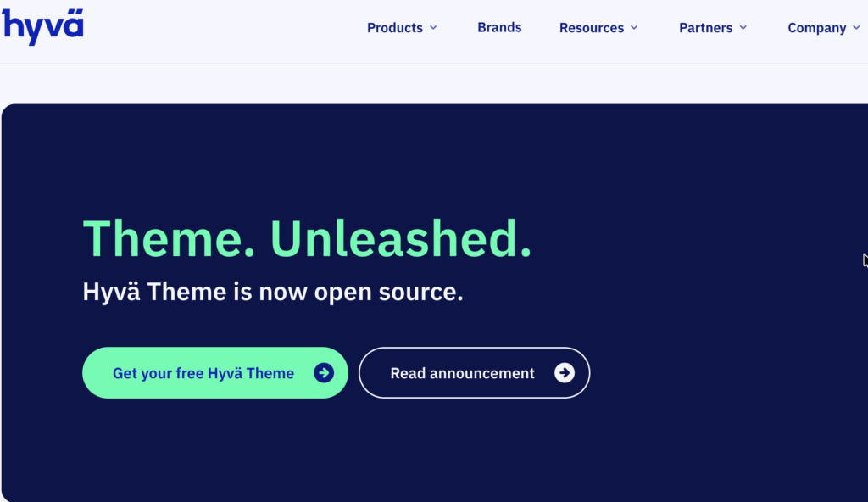The height and width of the screenshot is (502, 868).
Task: Click the Hyvä logo
Action: pos(42,26)
